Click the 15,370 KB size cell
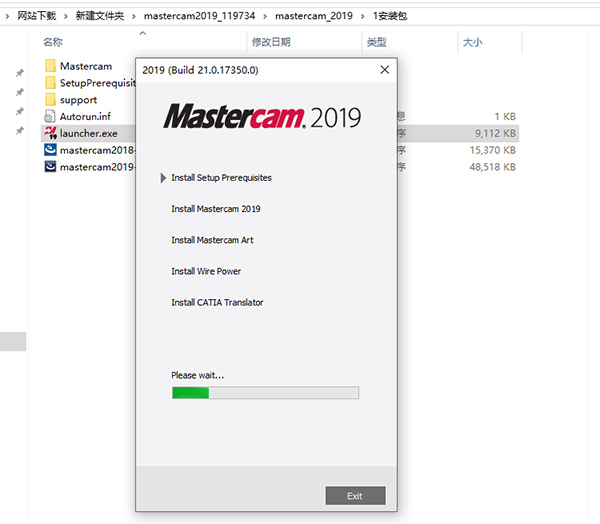This screenshot has width=600, height=524. tap(492, 150)
